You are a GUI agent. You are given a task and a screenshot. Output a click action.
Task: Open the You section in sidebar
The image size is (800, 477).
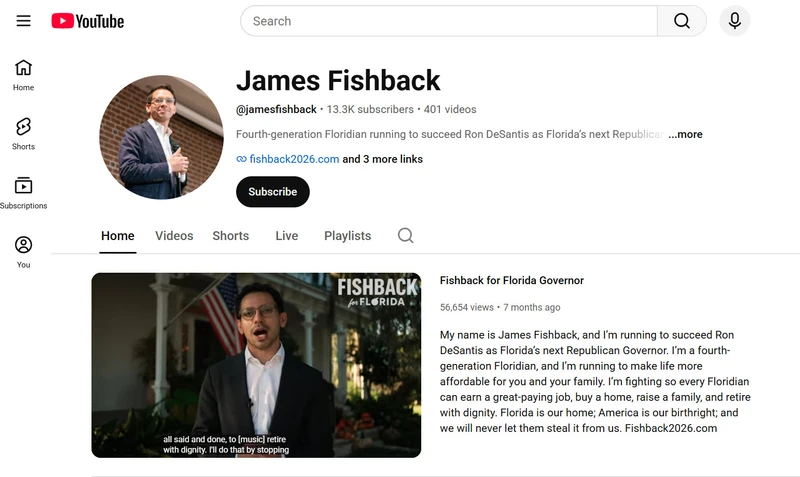(23, 252)
